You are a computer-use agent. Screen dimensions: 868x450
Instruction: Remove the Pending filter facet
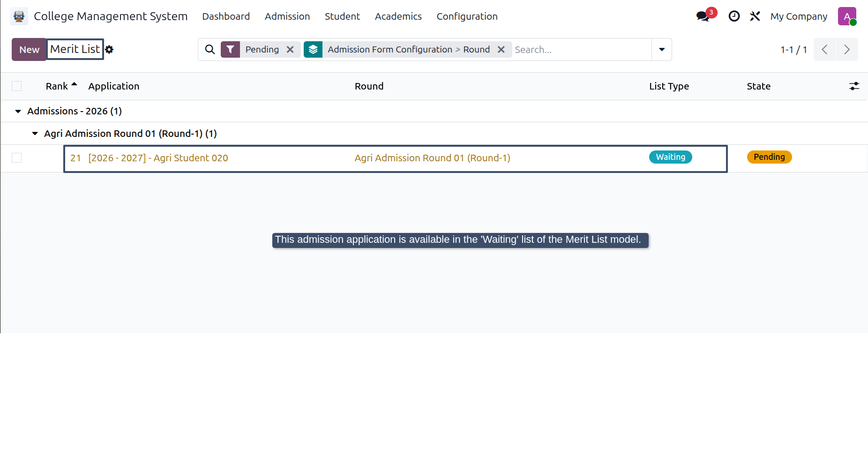[290, 50]
